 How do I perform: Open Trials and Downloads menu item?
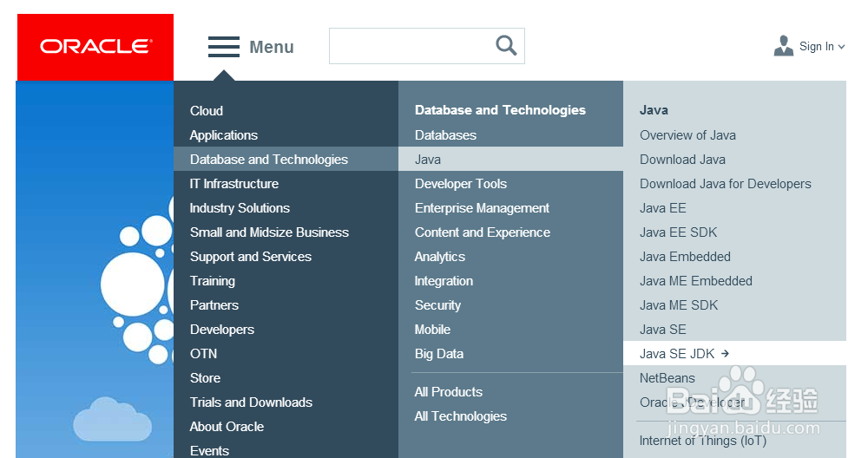pyautogui.click(x=251, y=402)
